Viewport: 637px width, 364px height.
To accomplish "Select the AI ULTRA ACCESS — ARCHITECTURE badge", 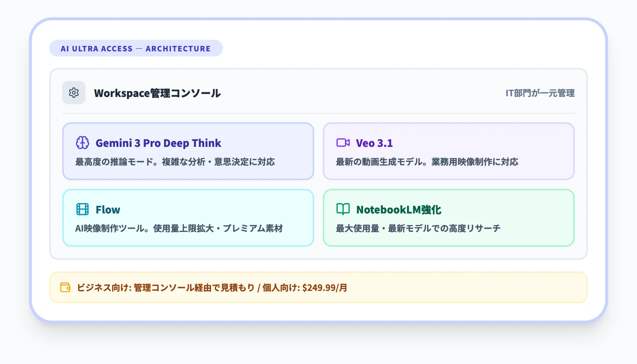I will (136, 48).
